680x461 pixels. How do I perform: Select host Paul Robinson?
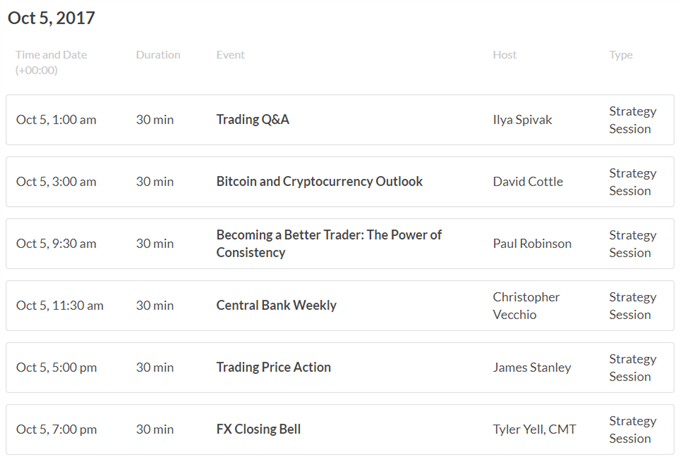click(x=532, y=243)
